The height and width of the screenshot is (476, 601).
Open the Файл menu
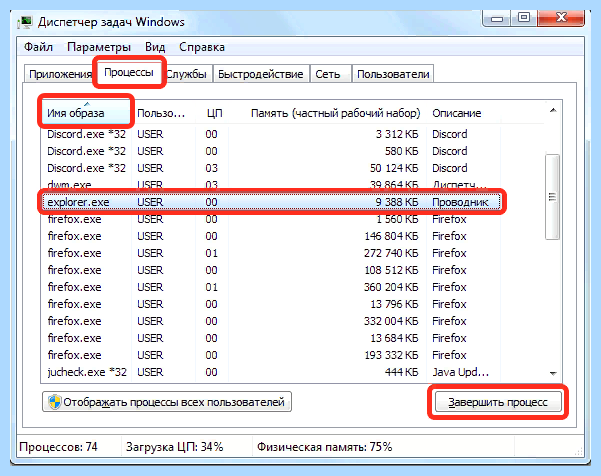(x=38, y=47)
